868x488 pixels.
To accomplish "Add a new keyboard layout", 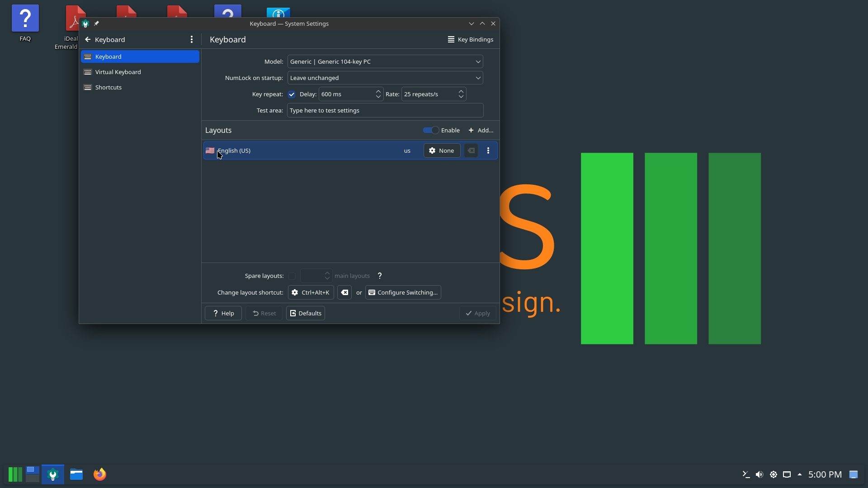I will 481,130.
